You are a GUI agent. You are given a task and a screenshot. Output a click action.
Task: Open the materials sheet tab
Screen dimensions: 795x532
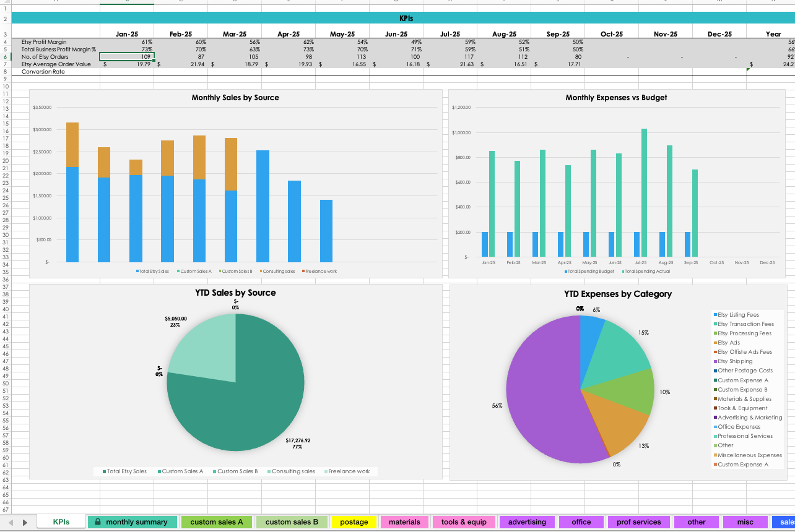(x=404, y=521)
